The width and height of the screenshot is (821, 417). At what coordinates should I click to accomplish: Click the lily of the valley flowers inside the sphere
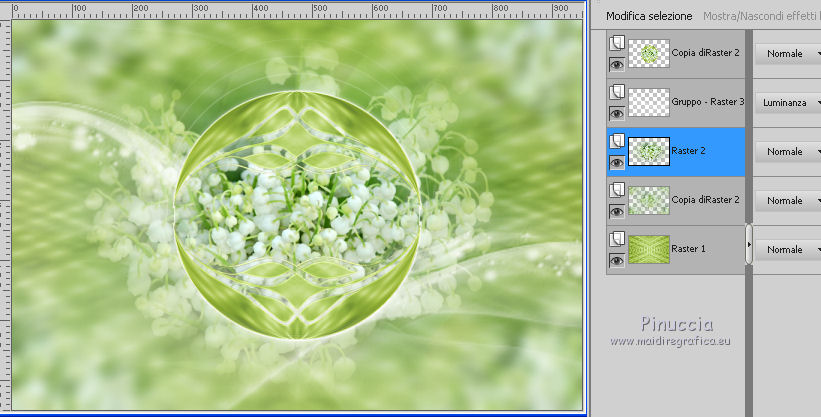pyautogui.click(x=296, y=215)
